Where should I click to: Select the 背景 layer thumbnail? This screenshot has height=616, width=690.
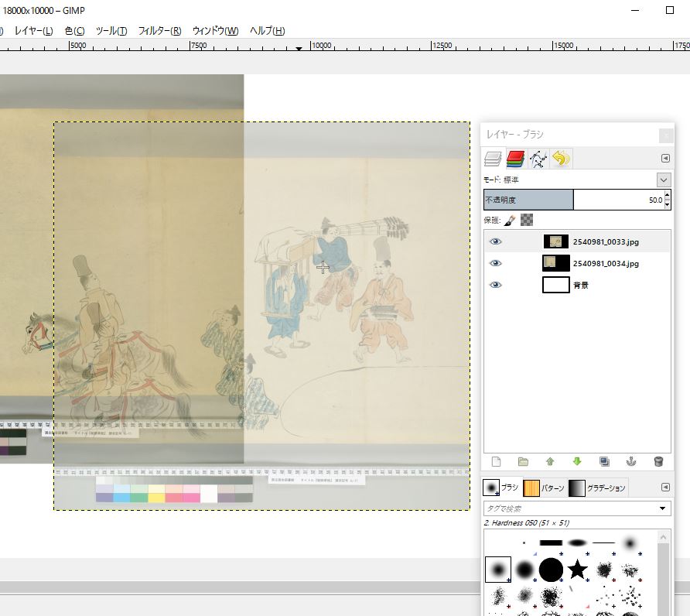[555, 285]
